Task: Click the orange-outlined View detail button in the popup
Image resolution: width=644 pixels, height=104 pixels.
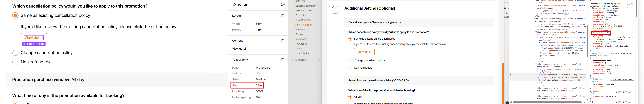Action: pyautogui.click(x=364, y=52)
